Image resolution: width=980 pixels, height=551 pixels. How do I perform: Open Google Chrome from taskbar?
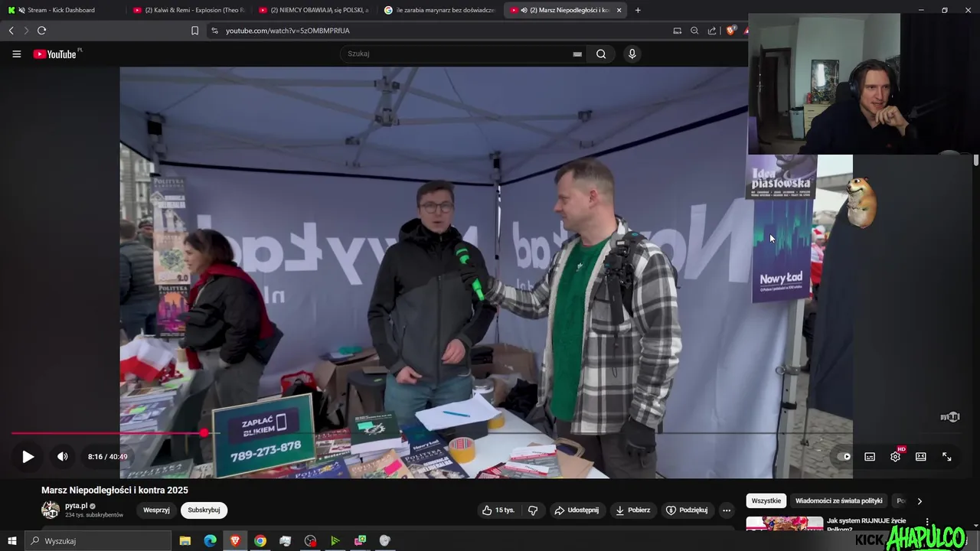(x=260, y=541)
